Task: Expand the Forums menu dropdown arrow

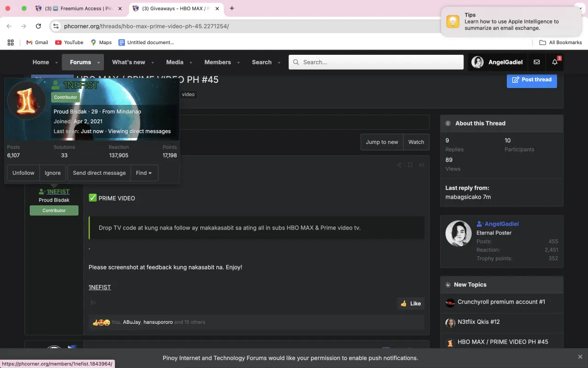Action: [x=98, y=63]
